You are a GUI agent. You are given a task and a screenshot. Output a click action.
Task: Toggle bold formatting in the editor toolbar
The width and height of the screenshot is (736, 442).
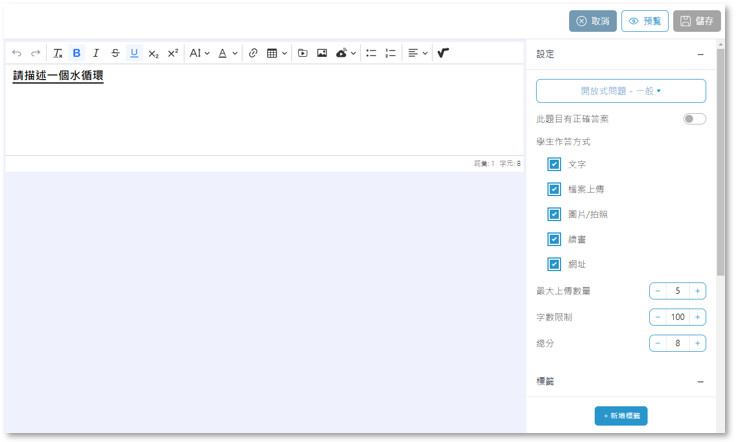pyautogui.click(x=77, y=53)
